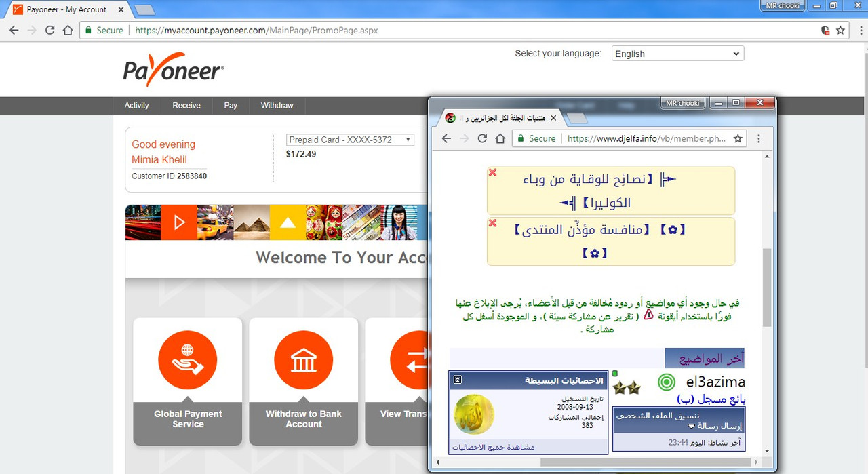Click the el3azima username
Viewport: 868px width, 474px height.
click(715, 382)
